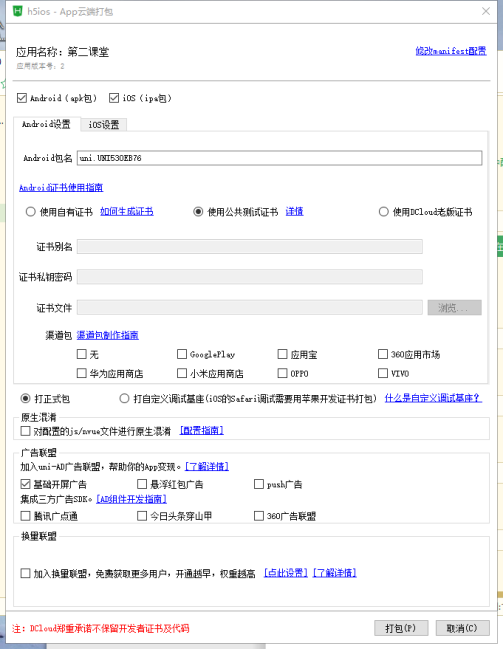The height and width of the screenshot is (649, 503).
Task: Click the 打包(P) button
Action: 401,628
